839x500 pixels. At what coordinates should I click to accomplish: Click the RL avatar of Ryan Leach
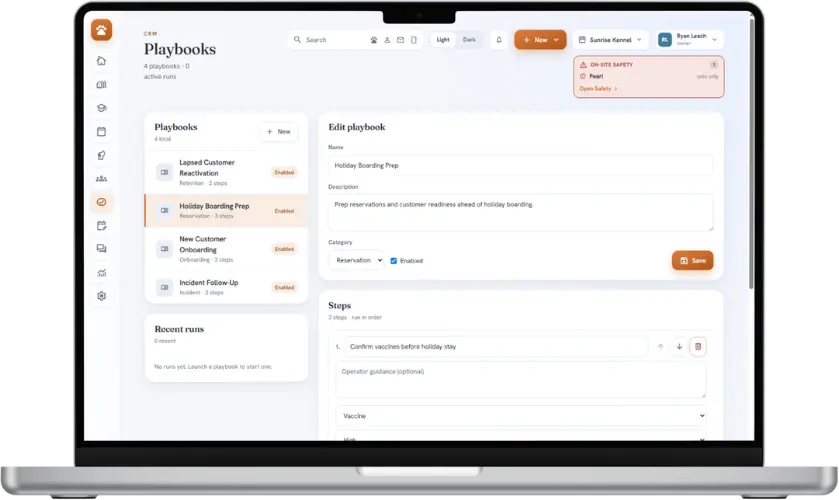(665, 40)
